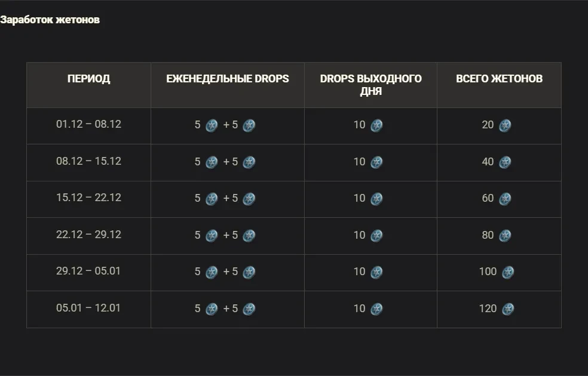Click second weekly token icon in 22.12 – 29.12 row
Viewport: 588px width, 376px height.
pos(249,236)
